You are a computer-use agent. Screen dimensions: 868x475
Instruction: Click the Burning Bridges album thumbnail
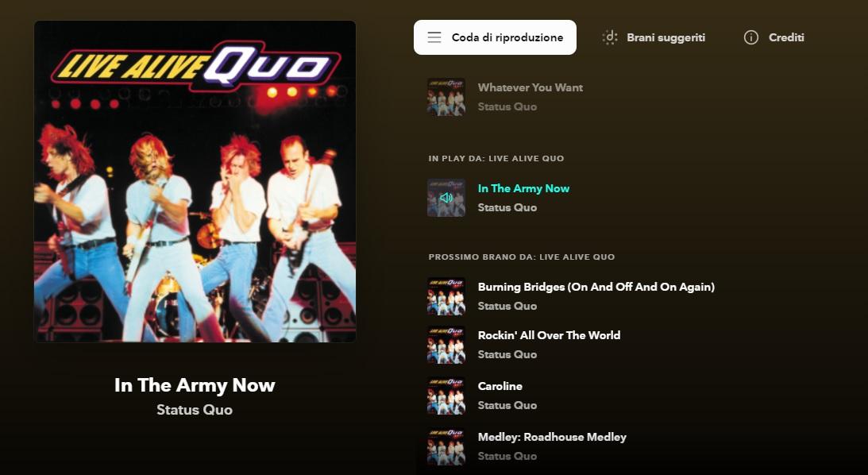(x=446, y=296)
